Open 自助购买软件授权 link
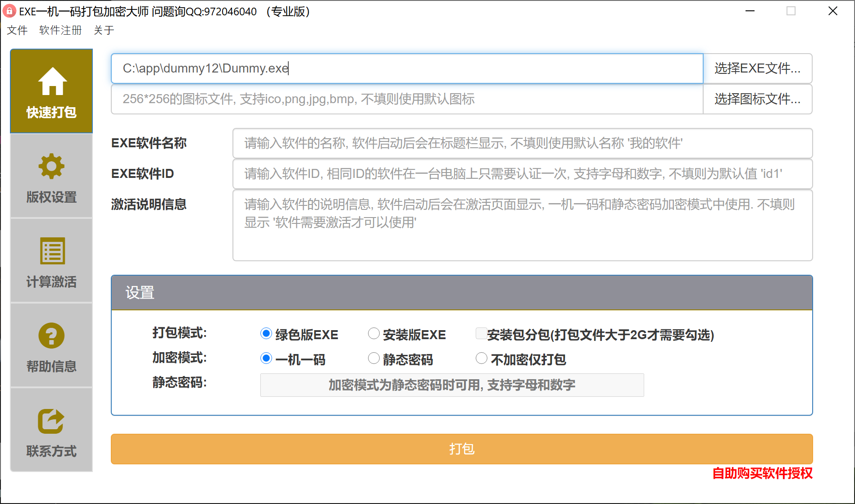 pos(762,473)
